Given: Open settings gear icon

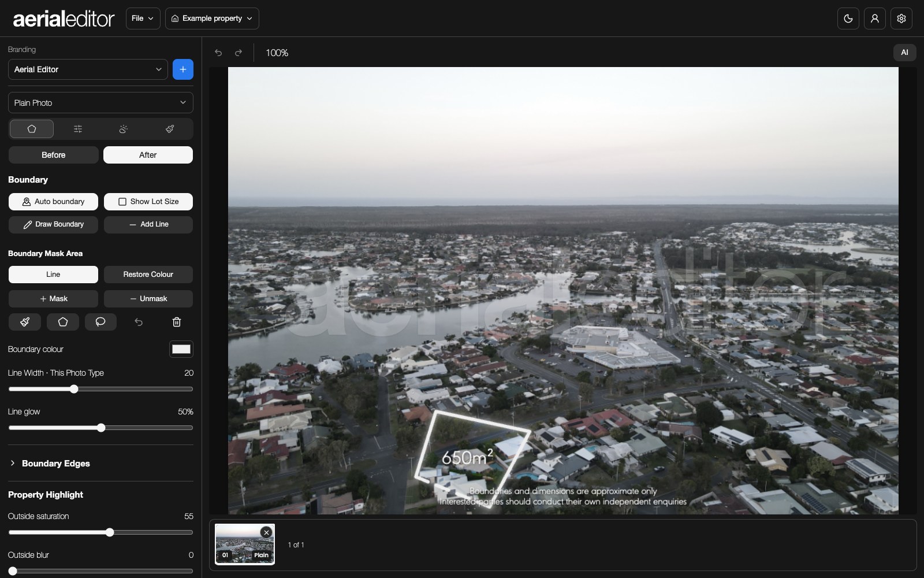Looking at the screenshot, I should [901, 18].
